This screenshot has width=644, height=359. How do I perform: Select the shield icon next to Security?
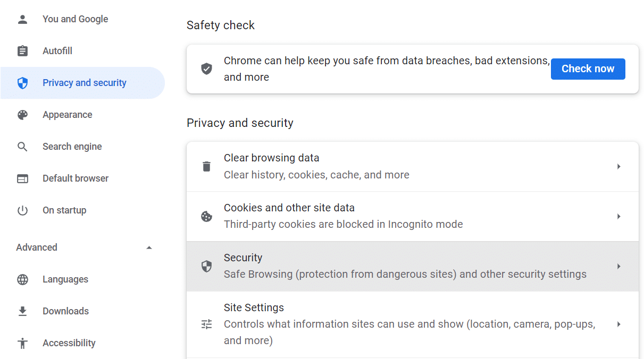point(206,266)
